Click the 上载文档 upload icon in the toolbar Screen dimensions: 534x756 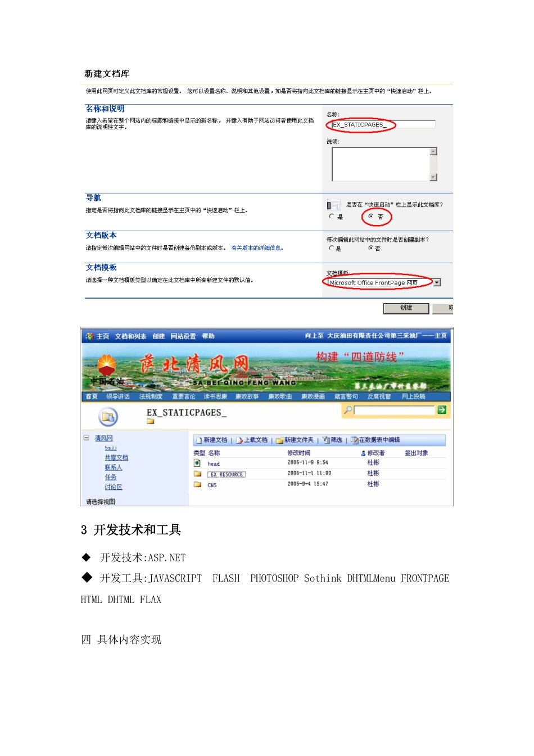tap(239, 440)
